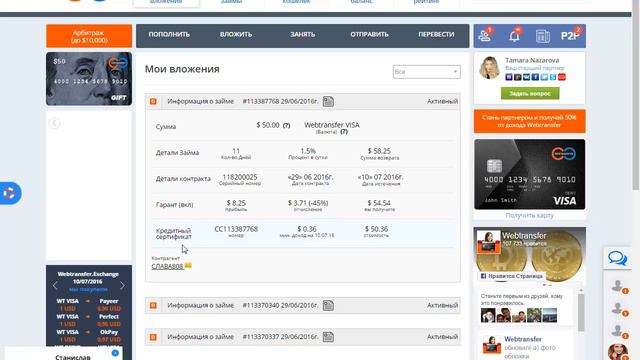Click the VK icon under Tamara Nazarova

coord(526,77)
